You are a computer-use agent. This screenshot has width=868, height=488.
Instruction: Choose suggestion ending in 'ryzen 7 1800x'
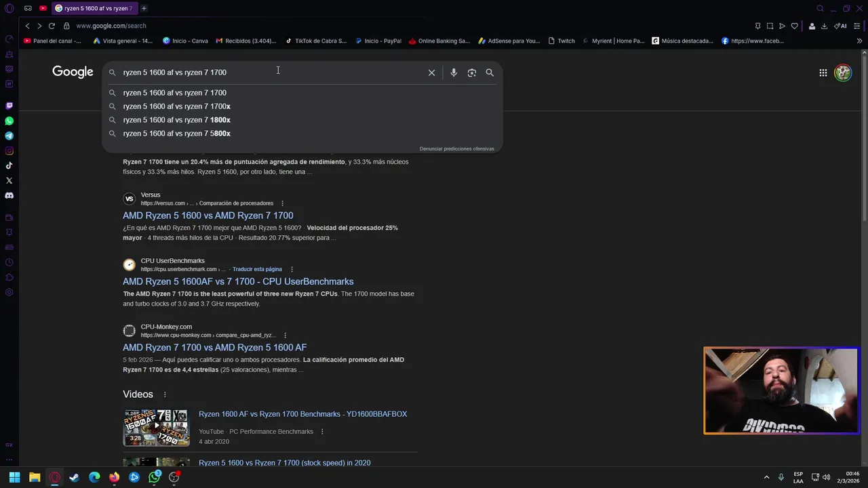(x=302, y=120)
